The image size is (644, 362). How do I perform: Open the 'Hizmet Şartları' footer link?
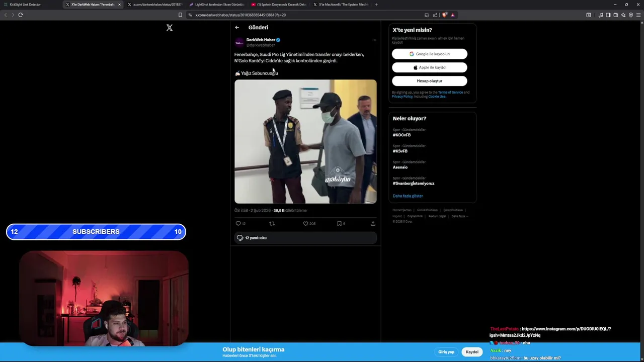[x=402, y=210]
